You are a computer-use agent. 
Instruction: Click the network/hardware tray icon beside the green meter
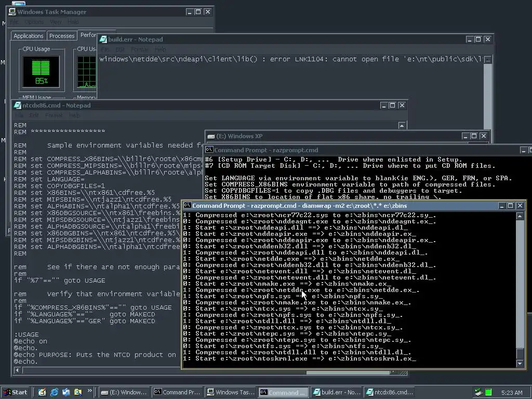[x=478, y=393]
